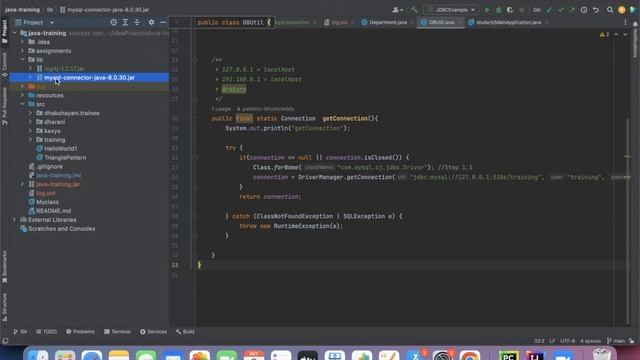Open java-training.iml file
640x360 pixels.
(x=58, y=175)
